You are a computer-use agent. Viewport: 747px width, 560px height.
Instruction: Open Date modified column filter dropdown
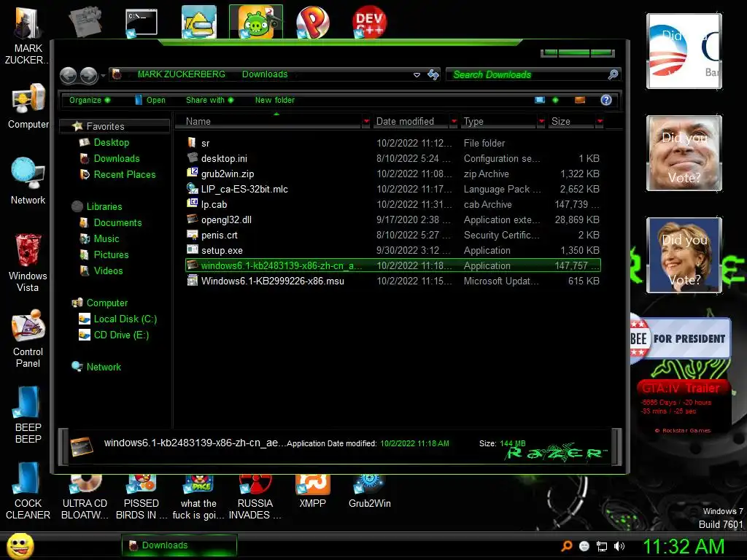pyautogui.click(x=454, y=122)
